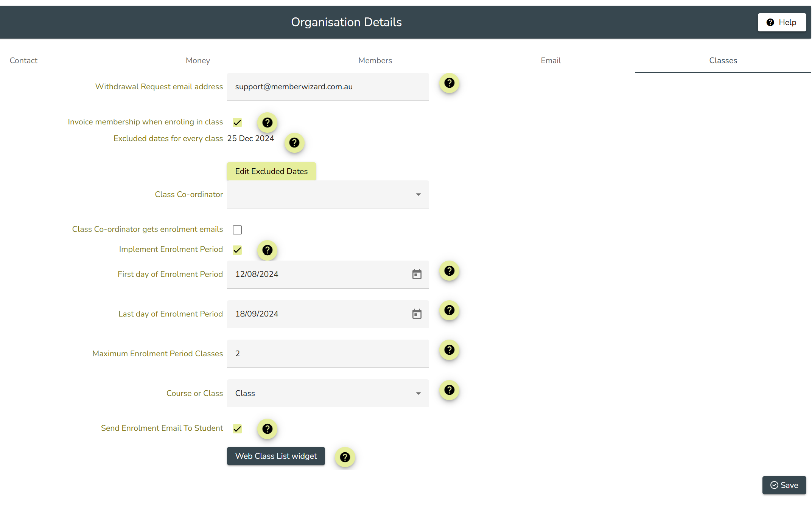
Task: Open help for Send Enrolment Email To Student
Action: click(267, 429)
